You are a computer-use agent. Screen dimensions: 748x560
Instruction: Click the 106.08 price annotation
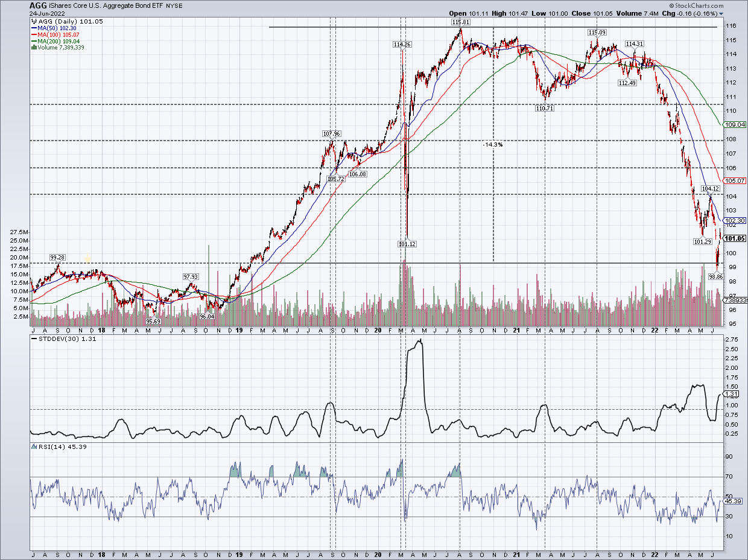[358, 174]
